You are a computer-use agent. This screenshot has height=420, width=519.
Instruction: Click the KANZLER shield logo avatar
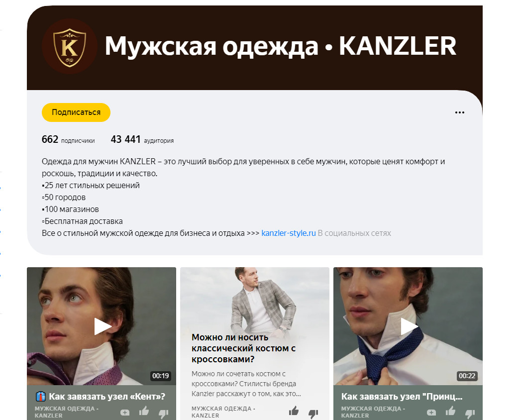coord(70,46)
